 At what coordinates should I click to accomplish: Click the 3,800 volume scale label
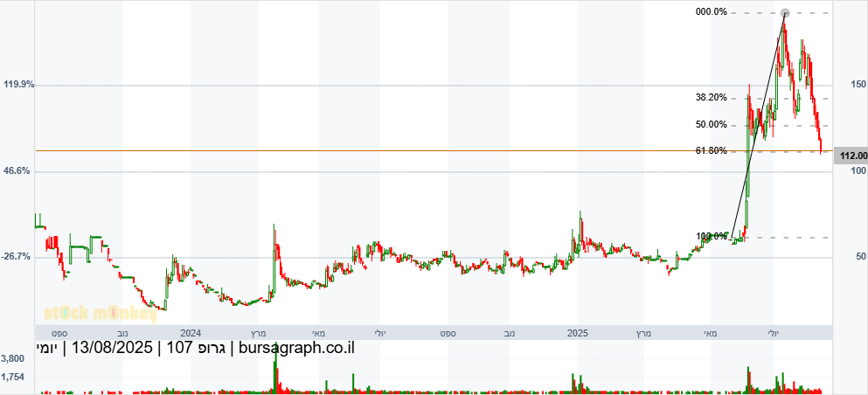pyautogui.click(x=13, y=359)
